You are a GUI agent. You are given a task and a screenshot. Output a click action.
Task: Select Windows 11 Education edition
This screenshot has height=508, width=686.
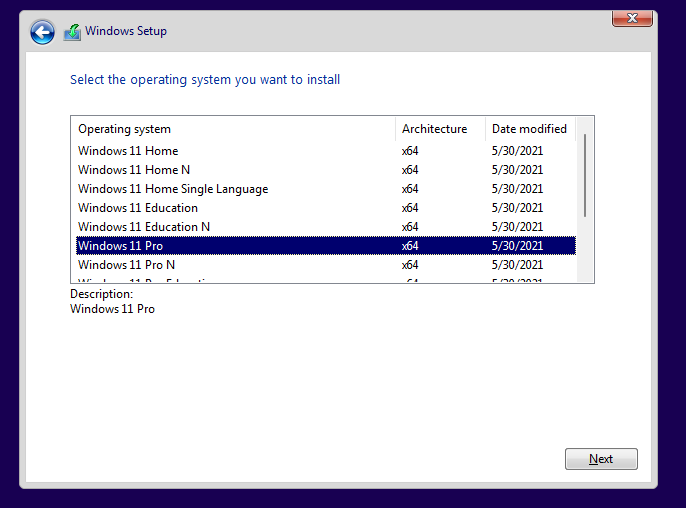click(326, 208)
